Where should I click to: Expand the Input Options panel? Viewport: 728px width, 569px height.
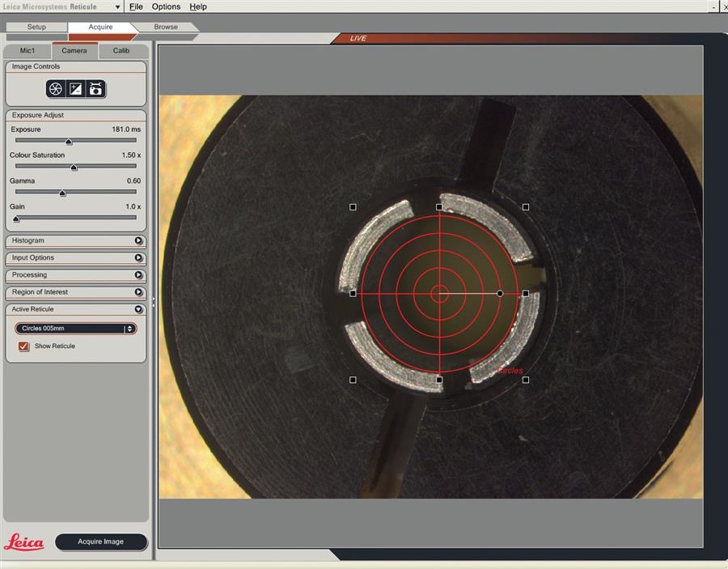point(138,258)
